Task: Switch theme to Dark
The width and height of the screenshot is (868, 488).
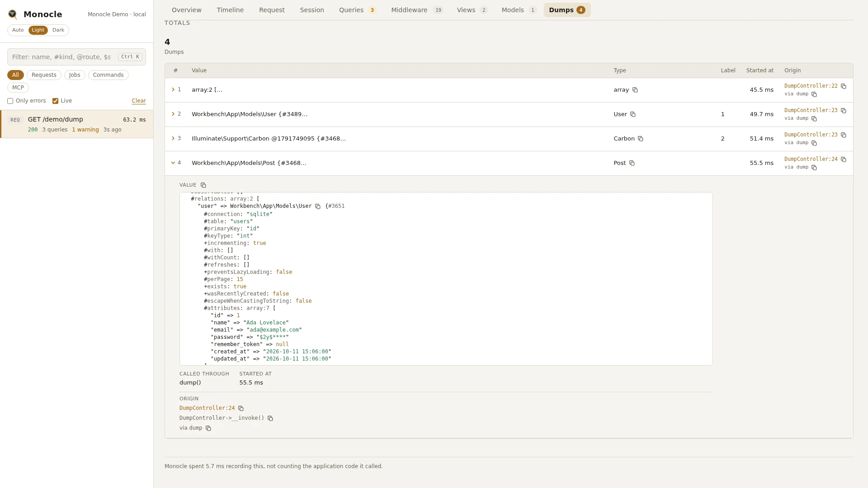Action: pos(58,30)
